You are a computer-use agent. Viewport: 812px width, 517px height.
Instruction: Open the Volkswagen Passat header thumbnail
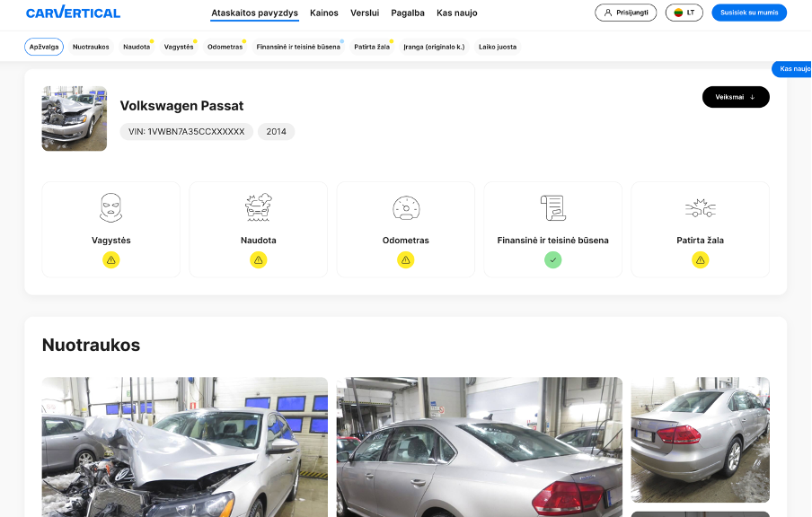(x=75, y=118)
